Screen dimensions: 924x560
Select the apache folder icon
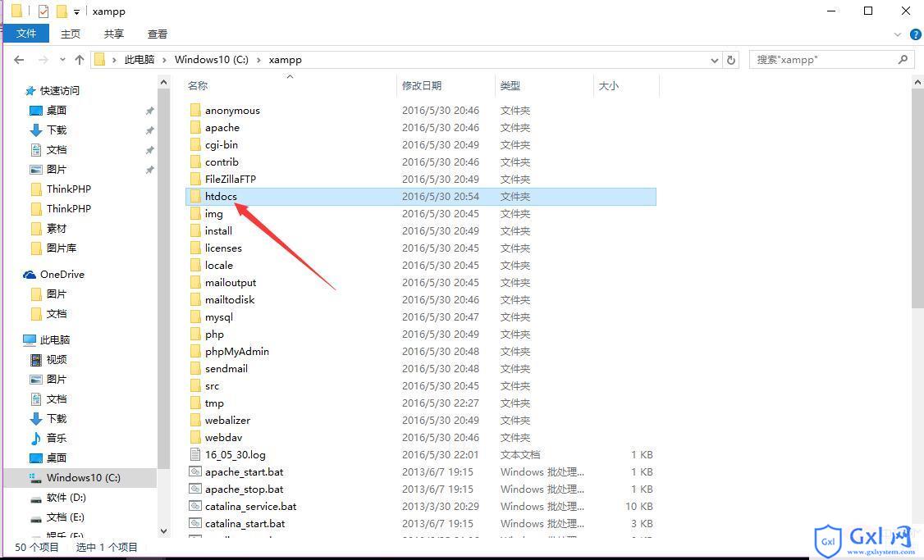pyautogui.click(x=195, y=127)
